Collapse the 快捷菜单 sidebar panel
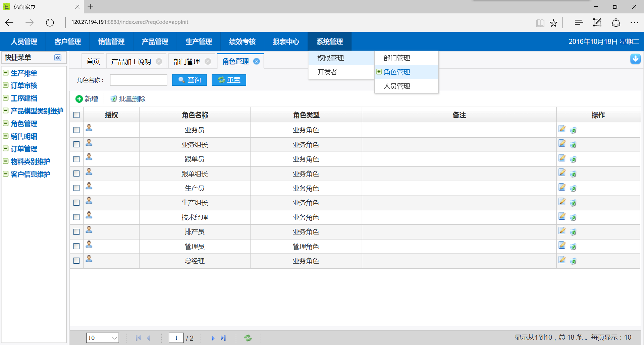This screenshot has width=644, height=345. [x=58, y=58]
